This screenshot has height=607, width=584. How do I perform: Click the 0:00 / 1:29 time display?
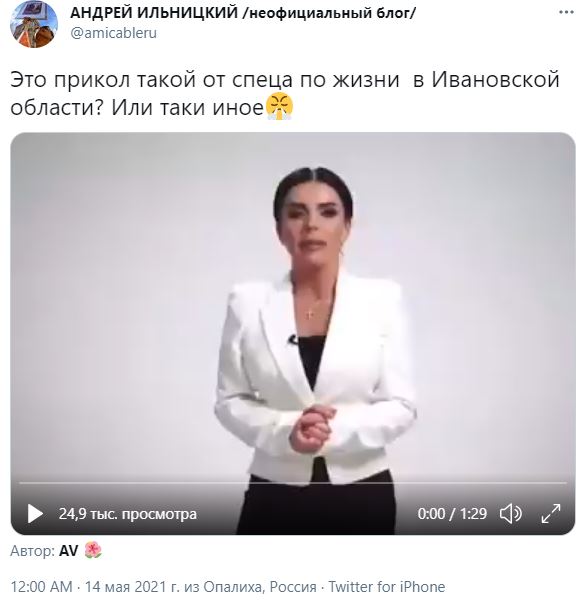pos(452,514)
